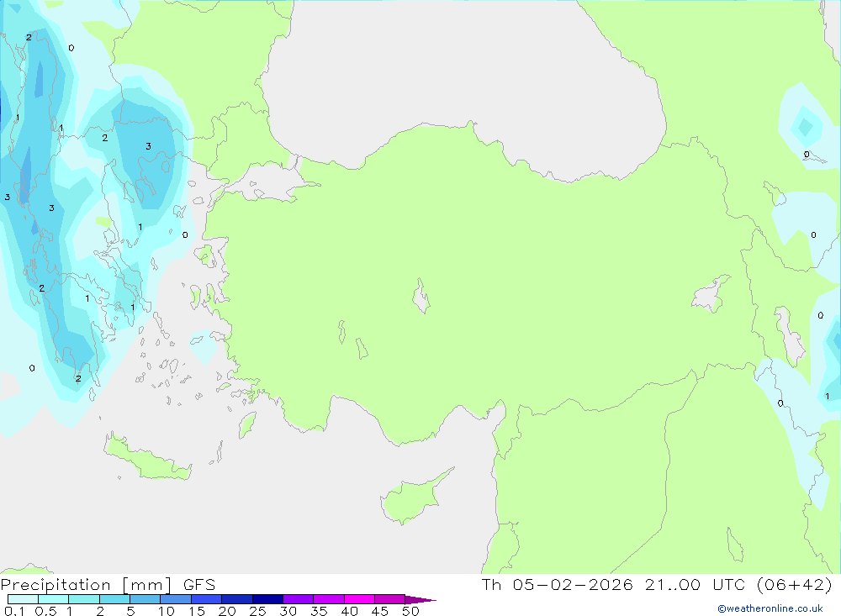Click the legend scale value '45'

tap(380, 611)
